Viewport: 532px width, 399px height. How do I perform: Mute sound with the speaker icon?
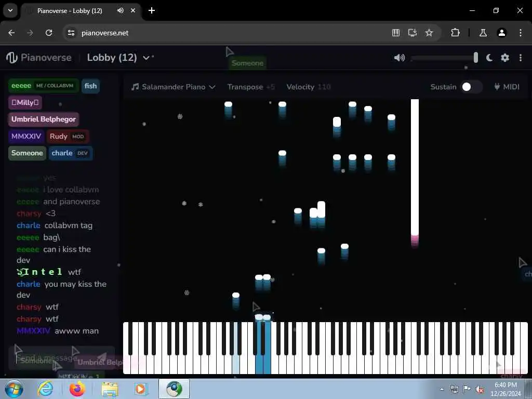click(400, 58)
